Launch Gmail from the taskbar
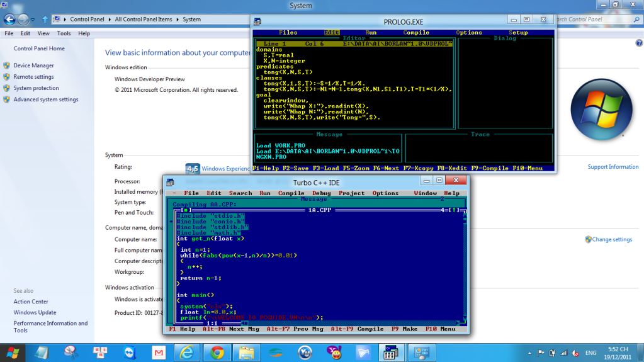 click(159, 353)
